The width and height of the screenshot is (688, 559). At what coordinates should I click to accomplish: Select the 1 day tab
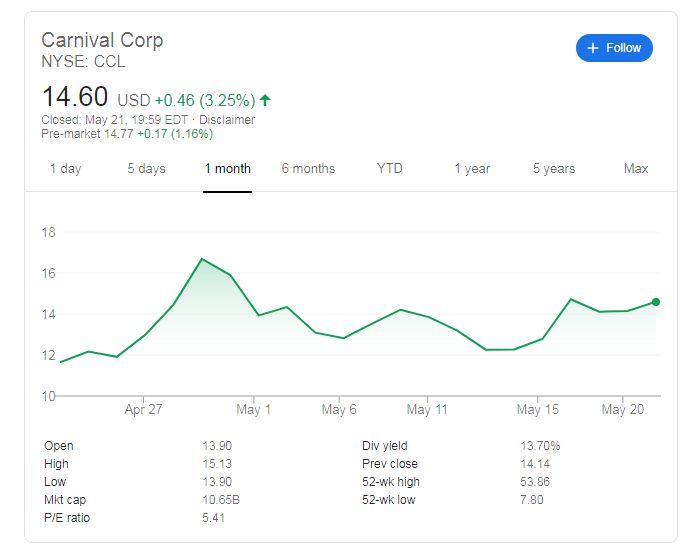click(65, 168)
